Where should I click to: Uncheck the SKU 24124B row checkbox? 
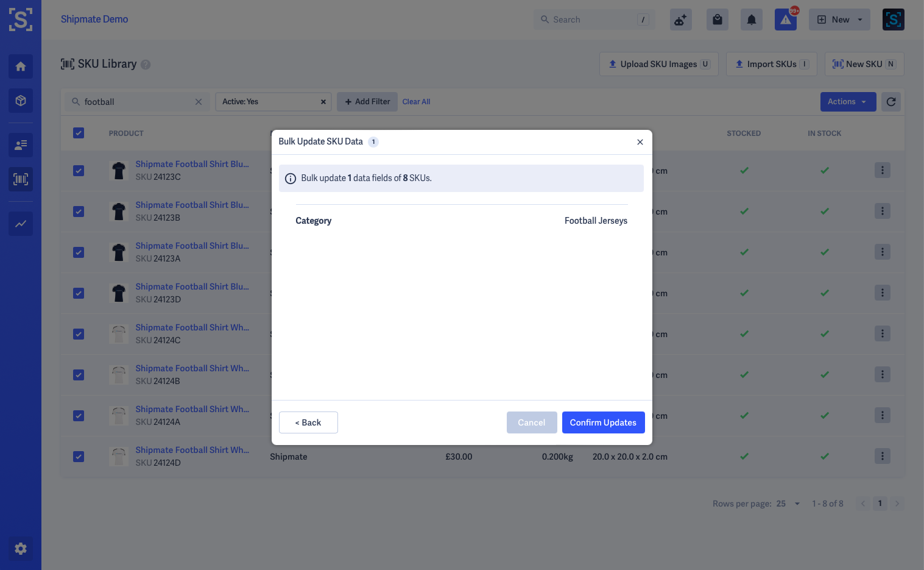[x=79, y=375]
